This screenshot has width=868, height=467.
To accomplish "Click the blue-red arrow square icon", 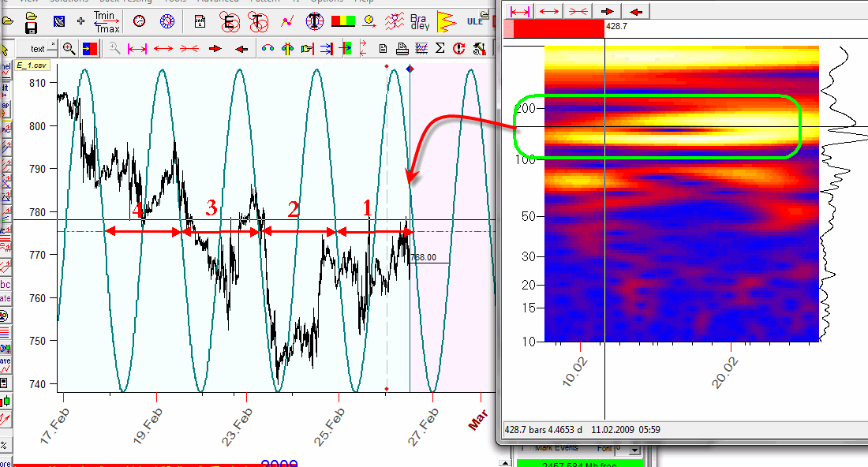I will click(90, 49).
